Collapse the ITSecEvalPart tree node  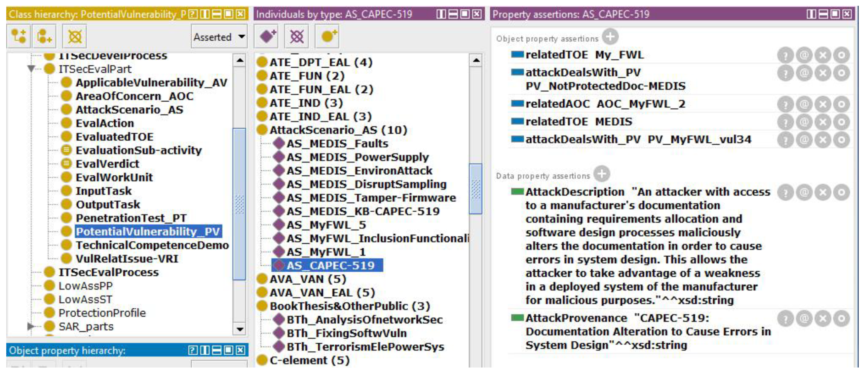point(31,69)
